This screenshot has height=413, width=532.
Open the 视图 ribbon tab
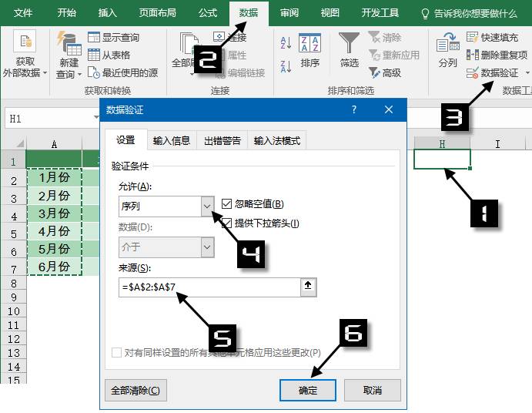coord(330,13)
